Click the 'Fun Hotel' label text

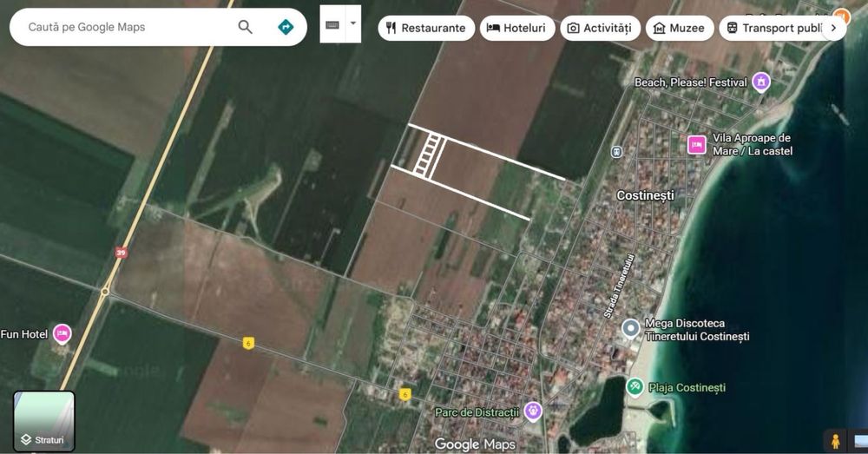click(x=23, y=334)
